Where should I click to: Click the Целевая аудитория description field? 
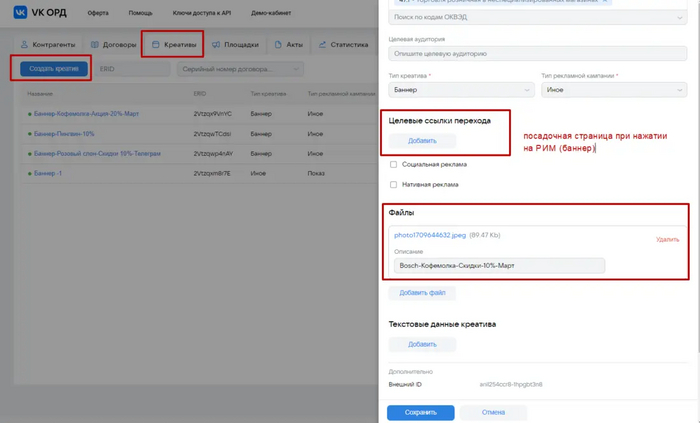[538, 54]
